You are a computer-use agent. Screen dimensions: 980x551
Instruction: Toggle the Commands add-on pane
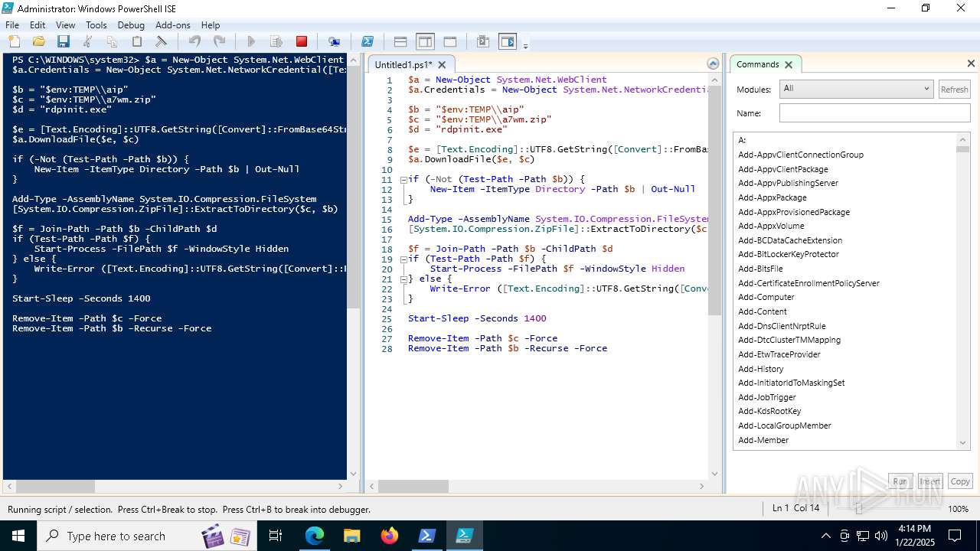coord(507,41)
